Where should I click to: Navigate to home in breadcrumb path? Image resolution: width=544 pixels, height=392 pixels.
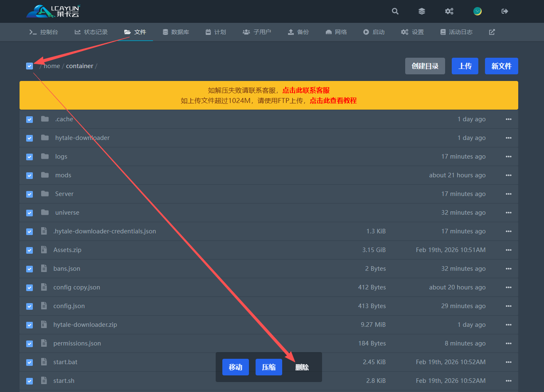(x=52, y=66)
